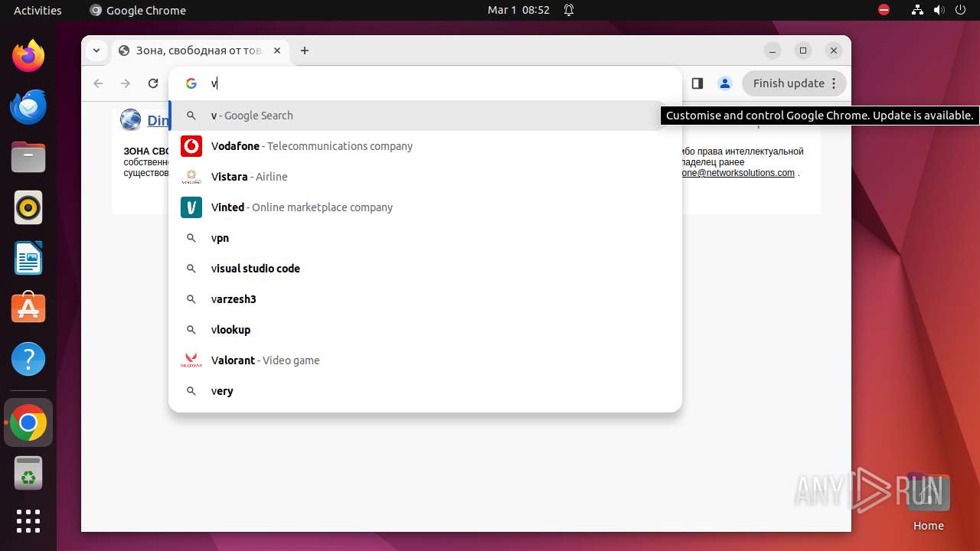Open Ubuntu Software store icon
Screen dimensions: 980x551
pos(28,308)
